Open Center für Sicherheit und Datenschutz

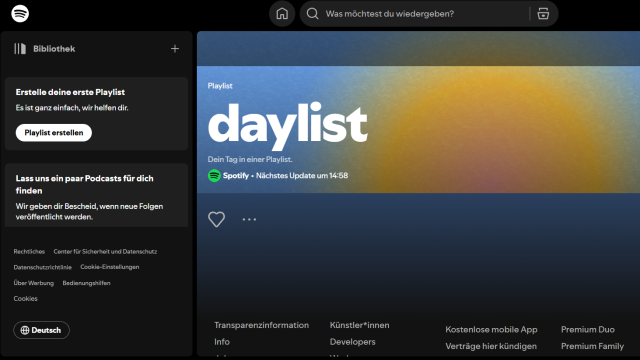pos(105,251)
